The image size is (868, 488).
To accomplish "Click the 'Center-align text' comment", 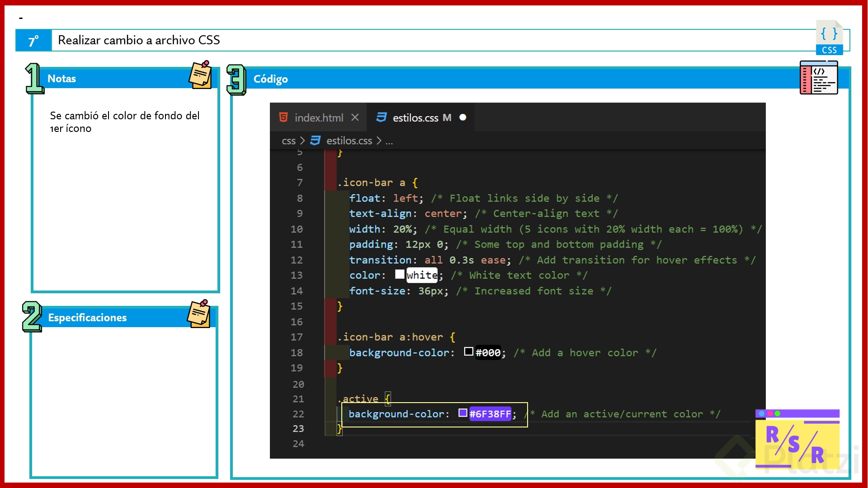I will coord(546,214).
